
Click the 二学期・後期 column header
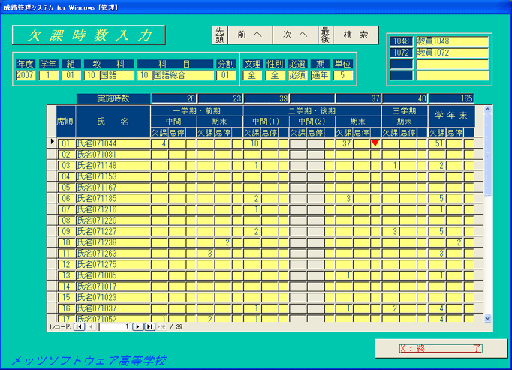point(312,111)
